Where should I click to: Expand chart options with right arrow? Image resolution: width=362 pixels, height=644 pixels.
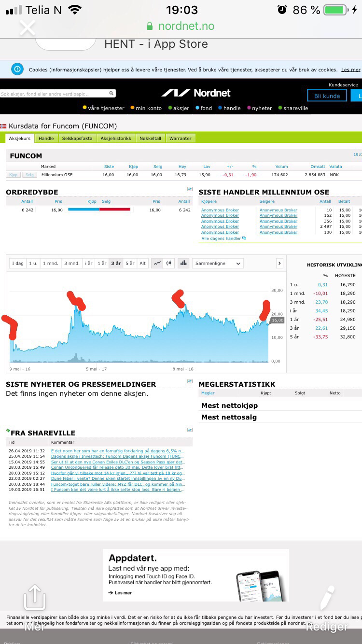(x=279, y=263)
